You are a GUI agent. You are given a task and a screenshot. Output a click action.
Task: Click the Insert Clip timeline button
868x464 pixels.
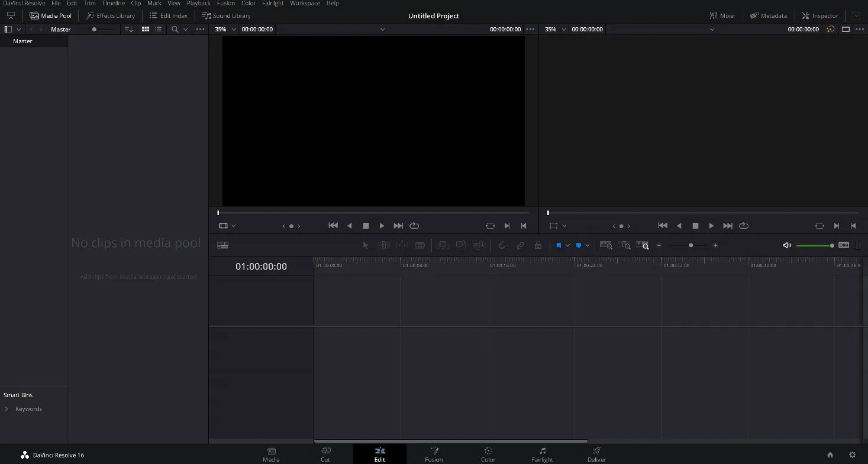(443, 245)
